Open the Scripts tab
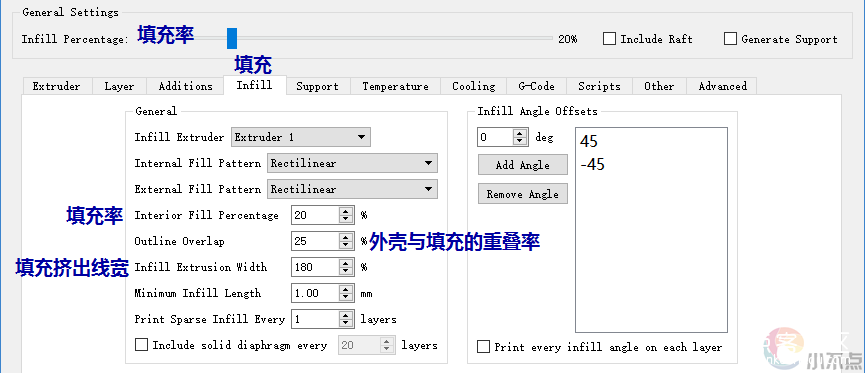 [600, 87]
